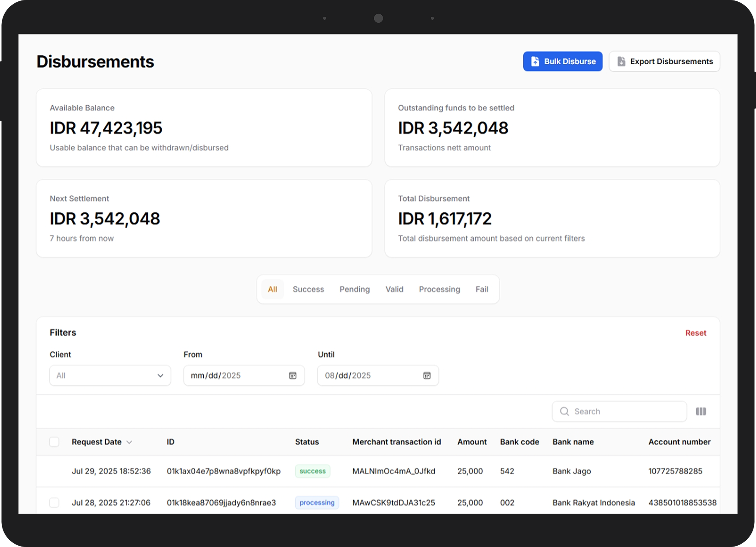The image size is (756, 547).
Task: Check the Jul 28 processing row checkbox
Action: [54, 502]
